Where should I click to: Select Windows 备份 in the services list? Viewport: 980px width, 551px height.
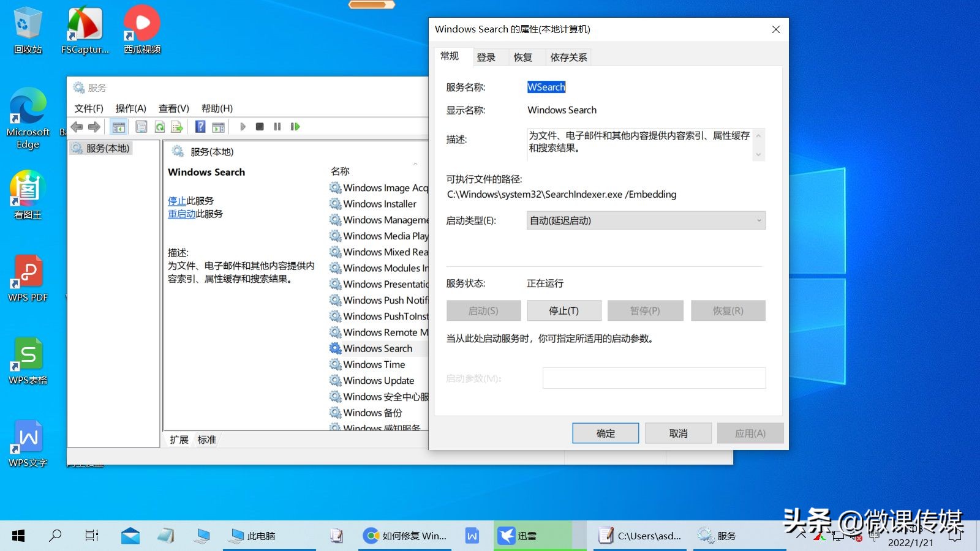[x=372, y=413]
